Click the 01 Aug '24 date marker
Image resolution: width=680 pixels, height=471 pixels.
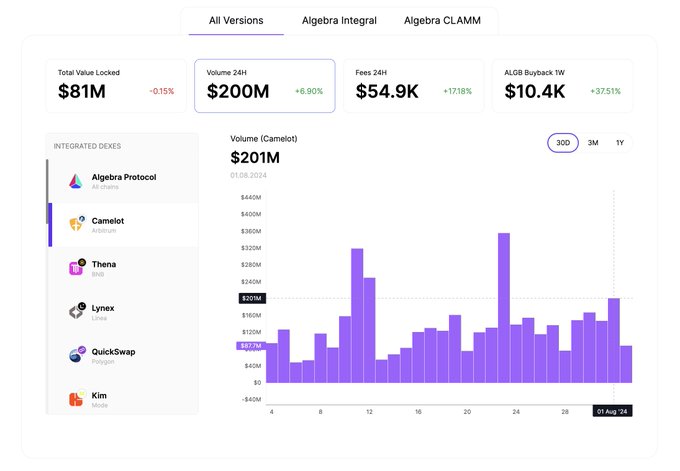[x=613, y=411]
